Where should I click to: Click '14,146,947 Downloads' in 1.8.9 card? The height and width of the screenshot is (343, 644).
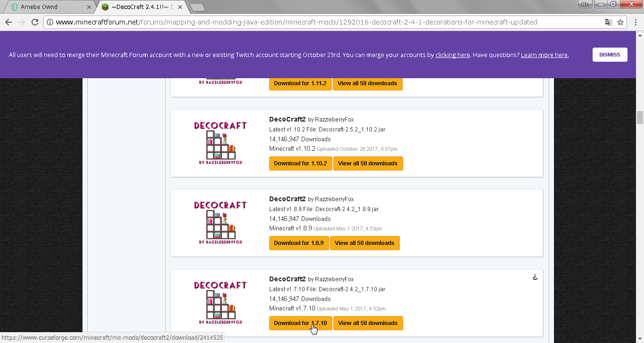click(300, 219)
